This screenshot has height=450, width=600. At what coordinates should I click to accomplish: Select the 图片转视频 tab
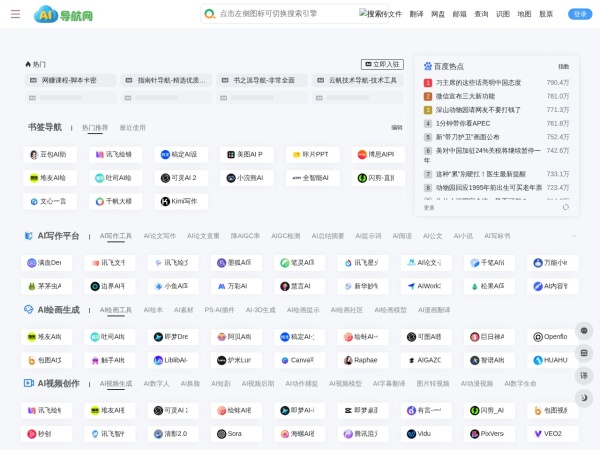pos(433,383)
